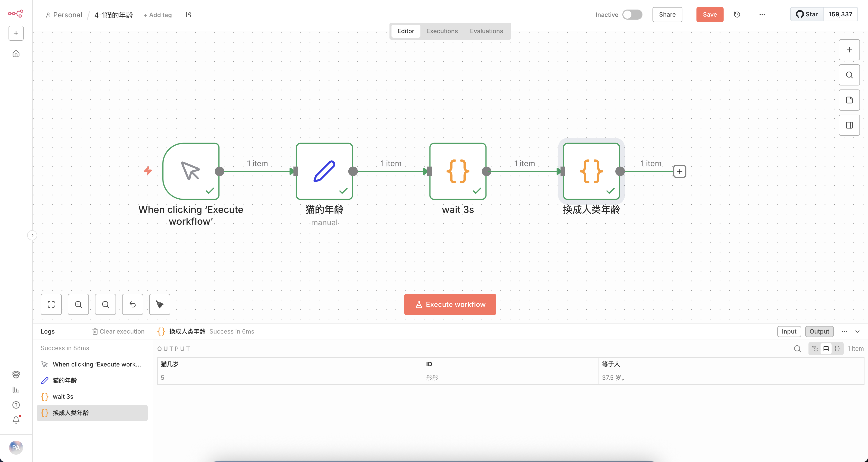Open the Home page icon

[x=16, y=54]
